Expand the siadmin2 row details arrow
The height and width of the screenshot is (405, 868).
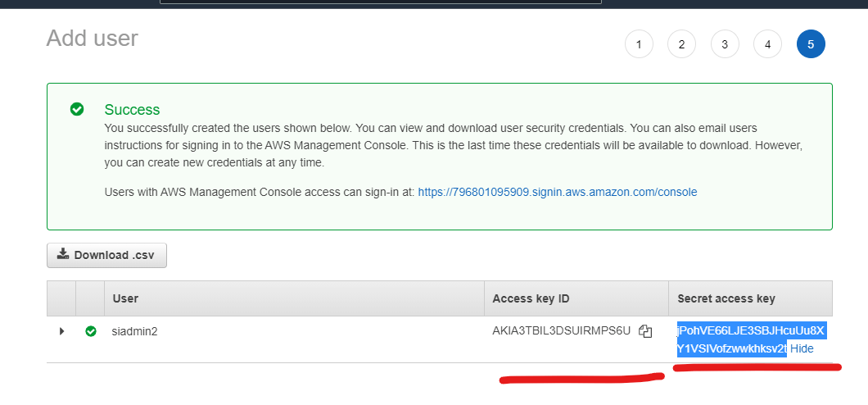[61, 331]
